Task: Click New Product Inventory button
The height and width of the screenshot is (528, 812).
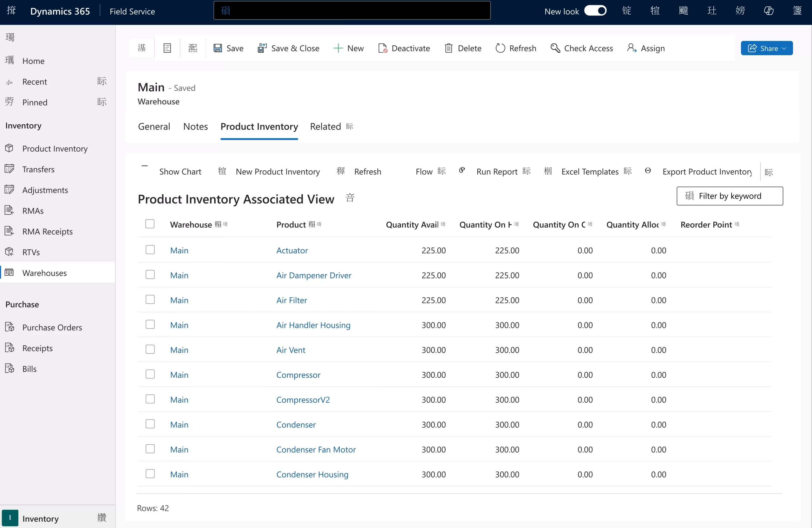Action: [277, 172]
